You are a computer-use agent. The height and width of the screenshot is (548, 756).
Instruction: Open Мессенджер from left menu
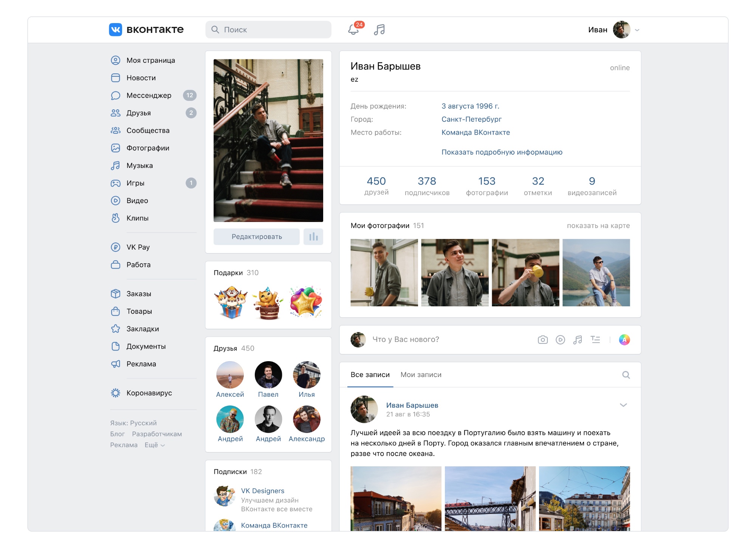point(149,95)
